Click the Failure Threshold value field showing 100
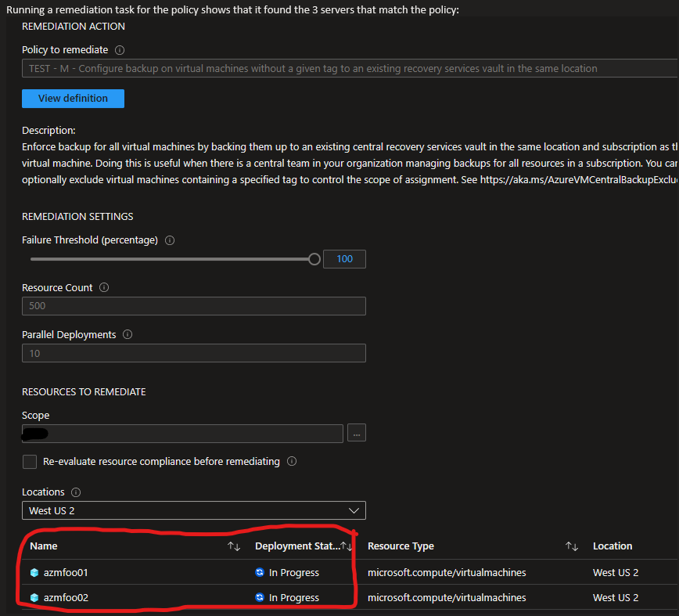The width and height of the screenshot is (679, 616). coord(344,259)
